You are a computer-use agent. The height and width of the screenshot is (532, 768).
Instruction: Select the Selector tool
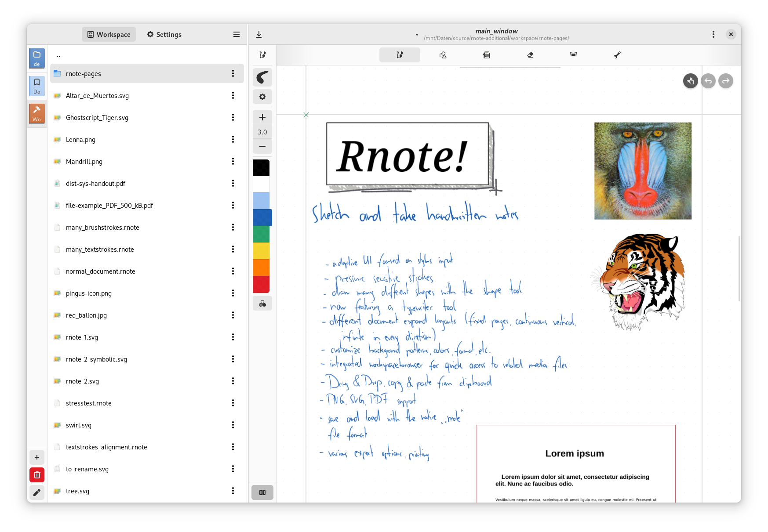pyautogui.click(x=574, y=55)
